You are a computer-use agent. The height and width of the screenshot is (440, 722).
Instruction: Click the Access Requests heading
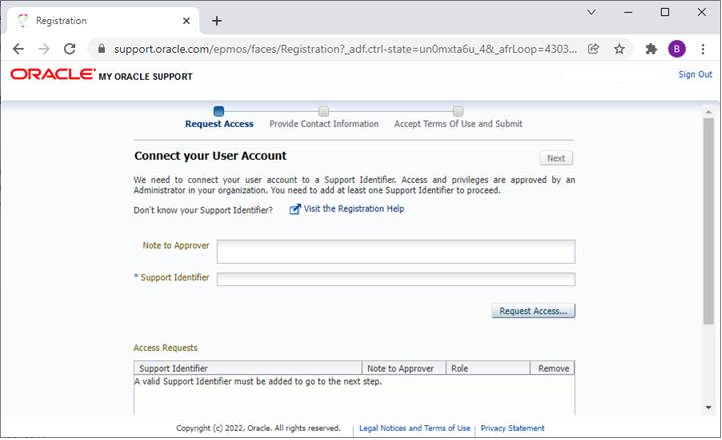tap(165, 347)
